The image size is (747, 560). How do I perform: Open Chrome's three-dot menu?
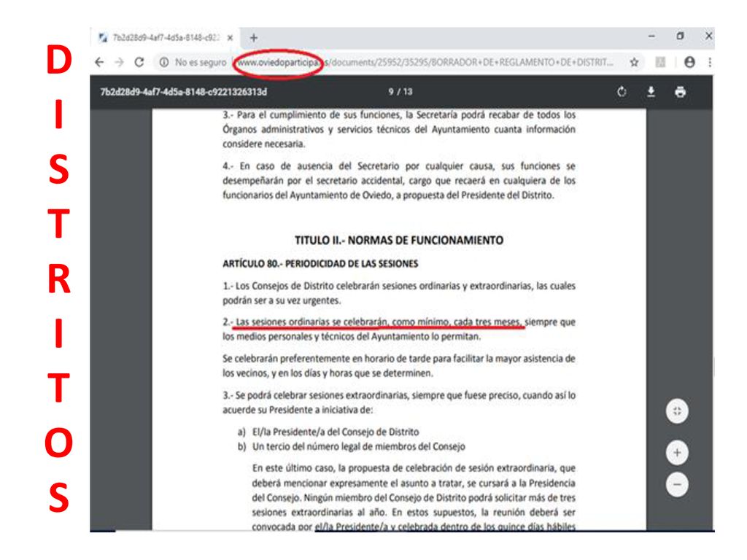710,63
